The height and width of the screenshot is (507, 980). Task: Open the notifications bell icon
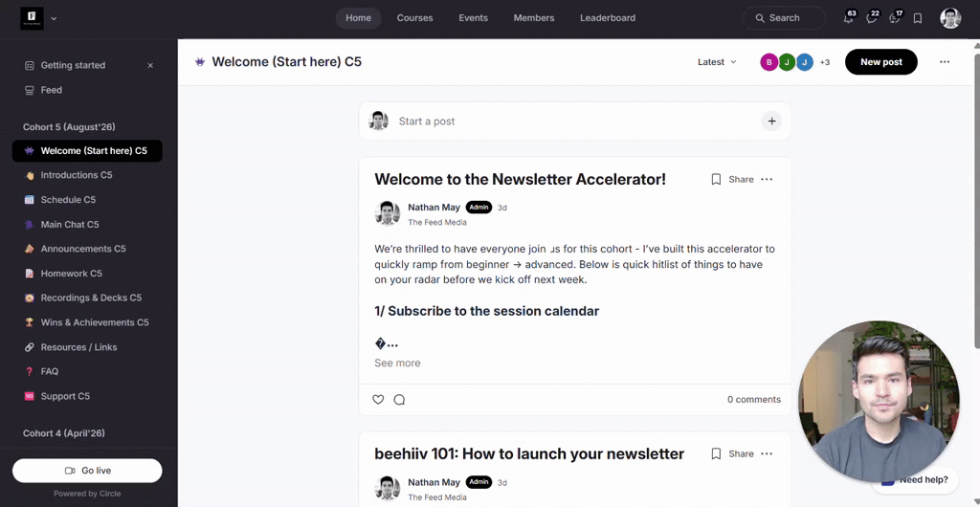click(x=848, y=18)
